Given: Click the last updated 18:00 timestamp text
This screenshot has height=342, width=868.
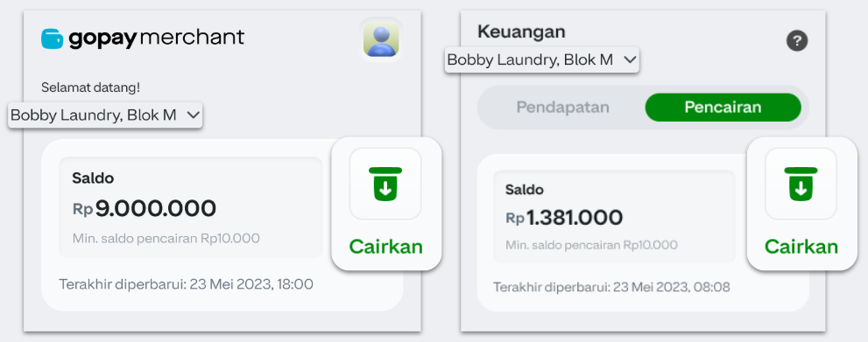Looking at the screenshot, I should 186,284.
